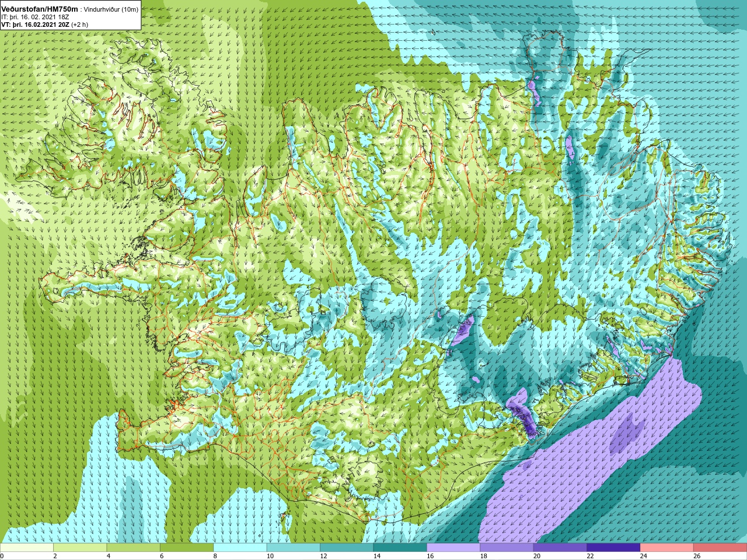Image resolution: width=747 pixels, height=560 pixels.
Task: Select the 10–12 turquoise legend swatch
Action: click(x=293, y=548)
